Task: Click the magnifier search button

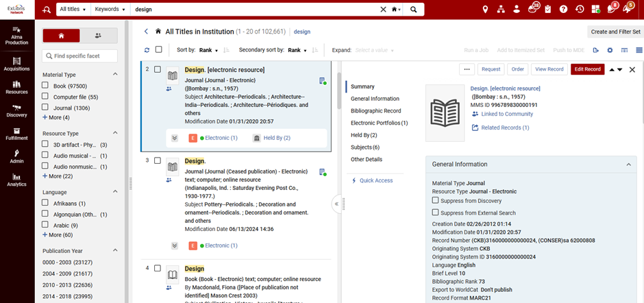Action: pyautogui.click(x=414, y=9)
